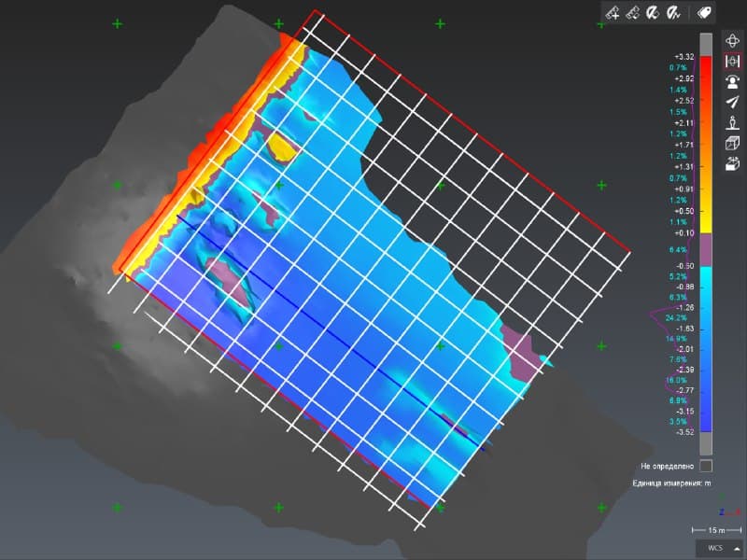This screenshot has height=560, width=747.
Task: Choose the look around navigation tool
Action: [732, 81]
